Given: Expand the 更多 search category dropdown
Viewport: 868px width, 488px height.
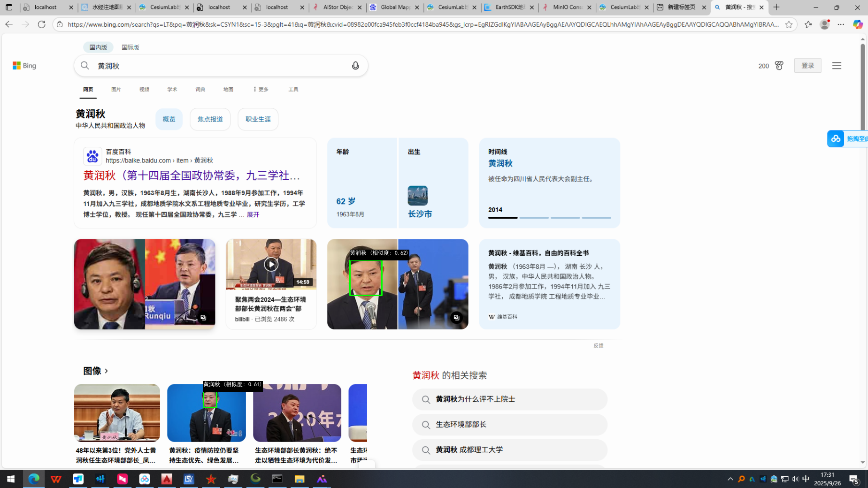Looking at the screenshot, I should click(261, 89).
